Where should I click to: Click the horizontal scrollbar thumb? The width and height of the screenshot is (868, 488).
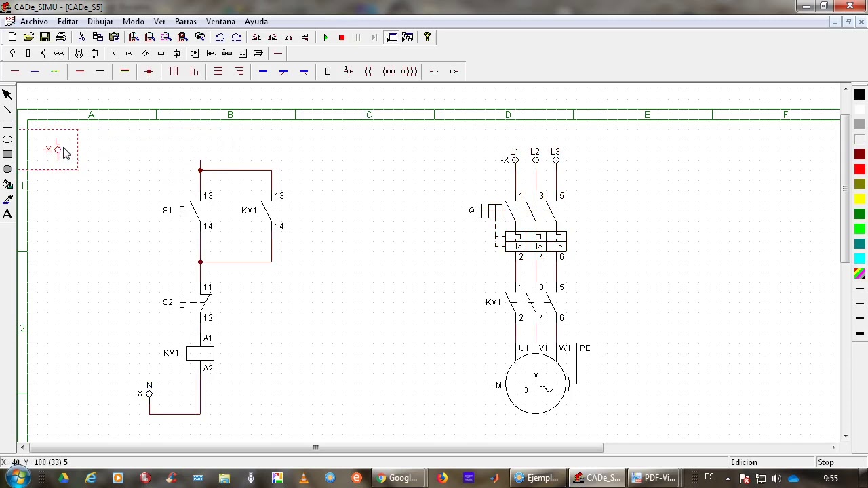pyautogui.click(x=316, y=447)
